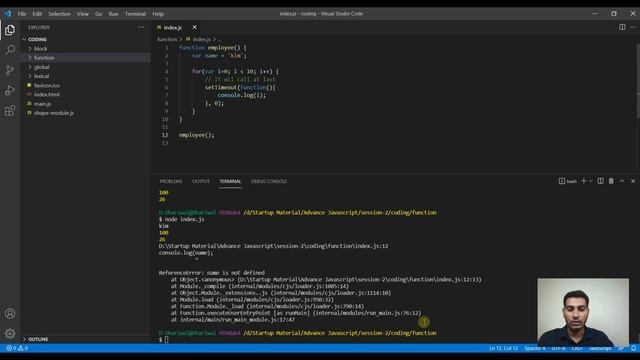This screenshot has width=640, height=360.
Task: Open the Manage gear icon
Action: point(10,333)
